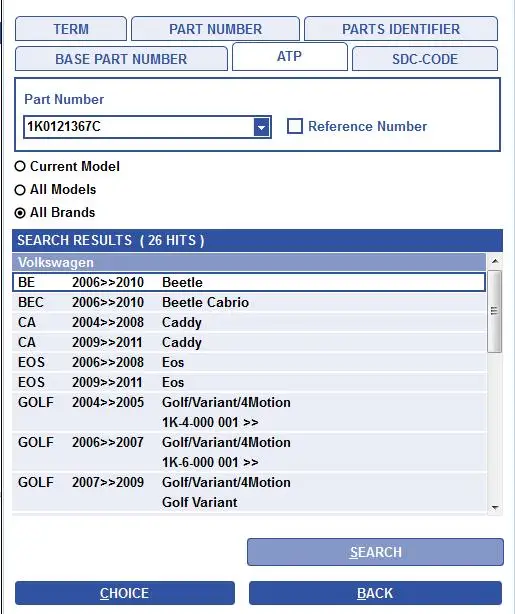
Task: Select the Current Model radio option
Action: 20,166
